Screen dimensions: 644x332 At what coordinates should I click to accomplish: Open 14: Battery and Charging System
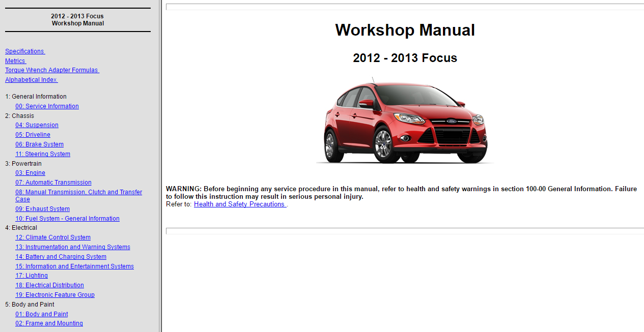coord(61,257)
